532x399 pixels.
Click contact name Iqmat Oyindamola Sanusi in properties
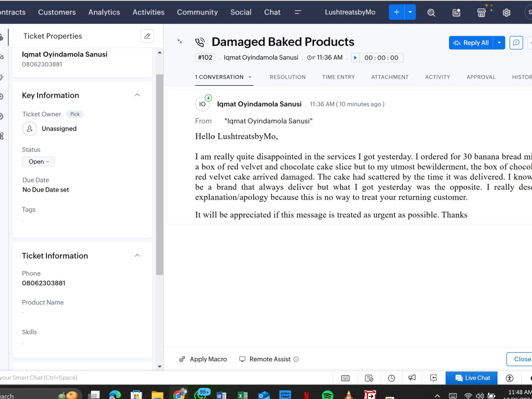click(x=64, y=54)
